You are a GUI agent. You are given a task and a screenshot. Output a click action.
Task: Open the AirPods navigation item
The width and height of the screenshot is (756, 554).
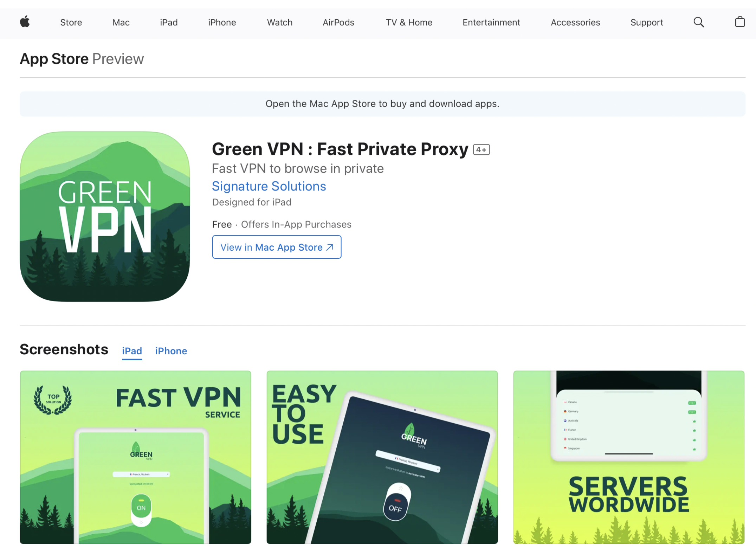(x=338, y=22)
